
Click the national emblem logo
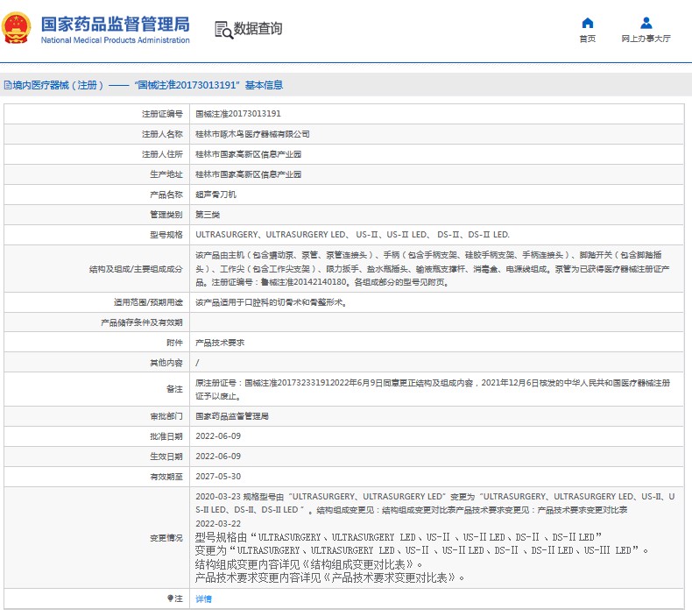coord(17,28)
